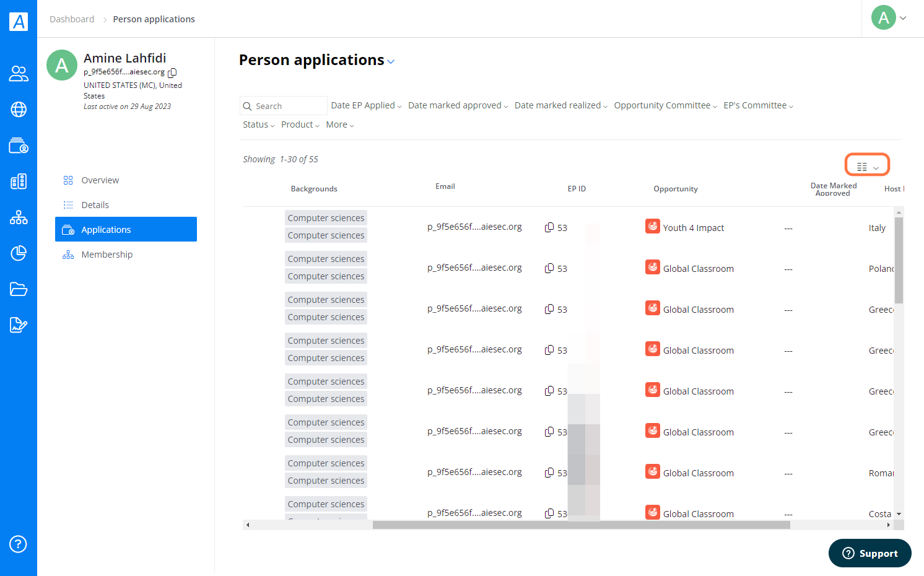This screenshot has width=924, height=576.
Task: Copy the email beside Amine Lahfidi's name
Action: tap(173, 72)
